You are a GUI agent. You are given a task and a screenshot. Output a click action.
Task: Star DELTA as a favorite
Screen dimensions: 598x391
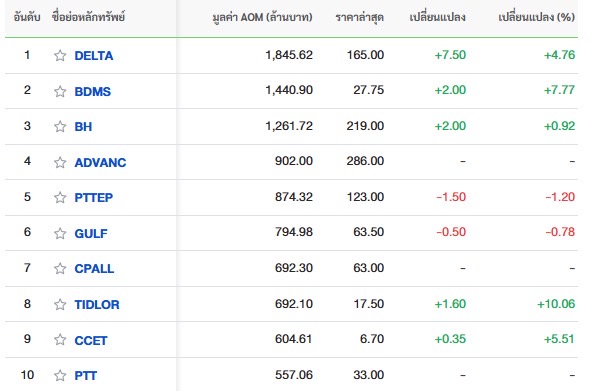click(60, 56)
